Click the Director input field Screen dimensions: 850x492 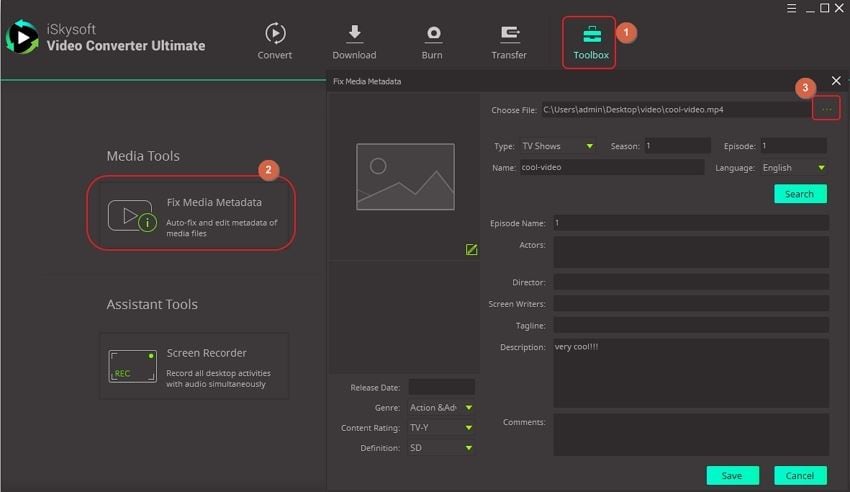pyautogui.click(x=691, y=282)
